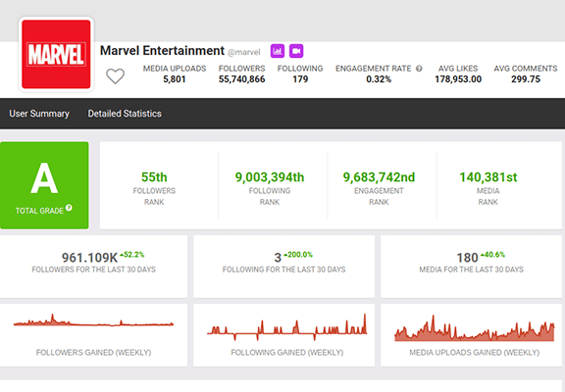
Task: Click the 9,003,394th Following Rank value
Action: [270, 177]
